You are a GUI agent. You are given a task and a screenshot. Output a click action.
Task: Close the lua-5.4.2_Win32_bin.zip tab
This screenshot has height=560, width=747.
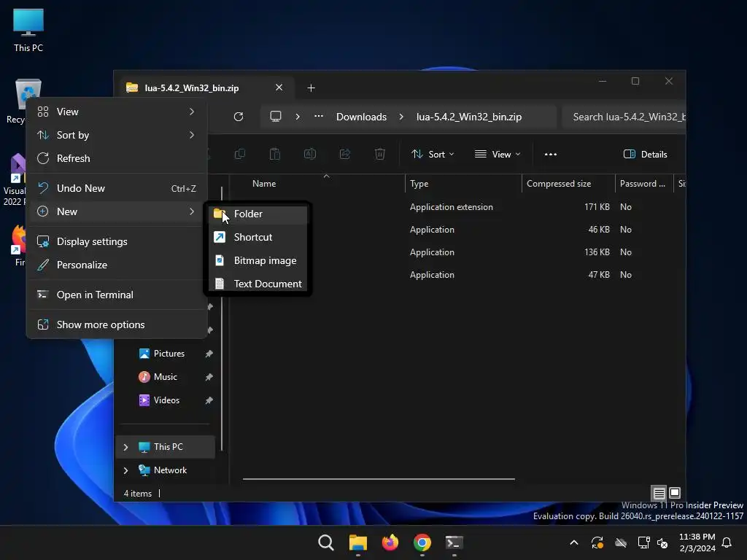click(x=279, y=87)
